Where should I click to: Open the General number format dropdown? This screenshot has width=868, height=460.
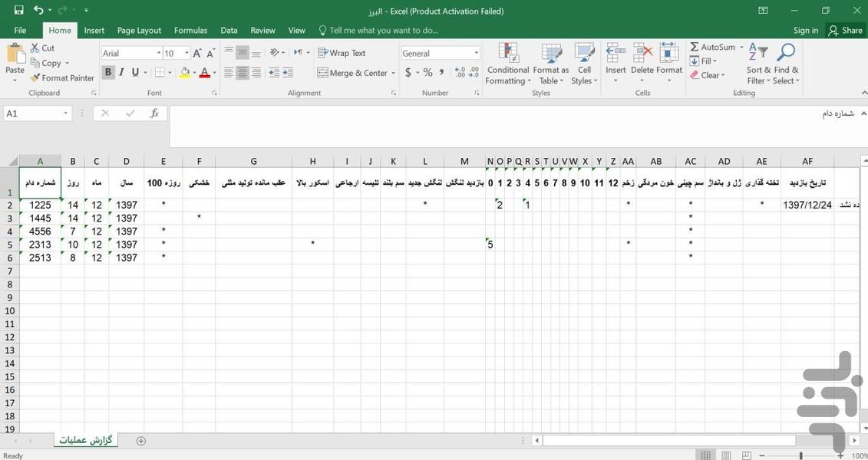point(476,53)
